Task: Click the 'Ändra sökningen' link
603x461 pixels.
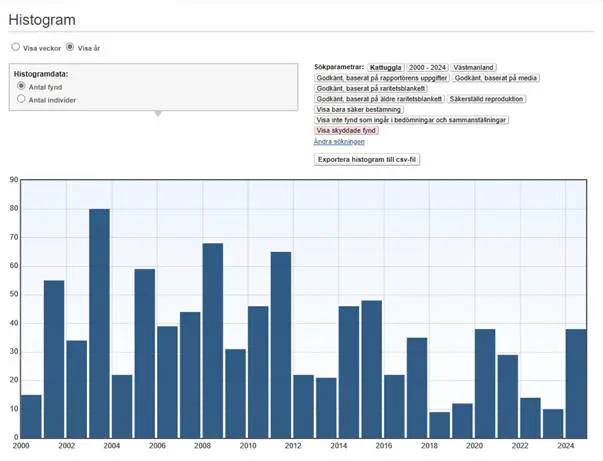Action: click(x=337, y=141)
